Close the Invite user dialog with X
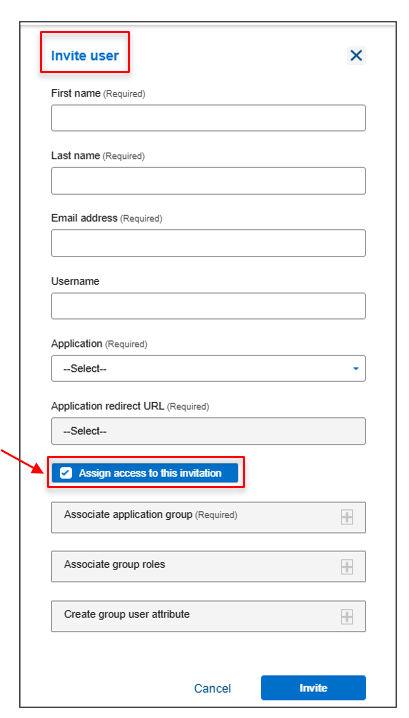This screenshot has width=409, height=718. coord(356,55)
